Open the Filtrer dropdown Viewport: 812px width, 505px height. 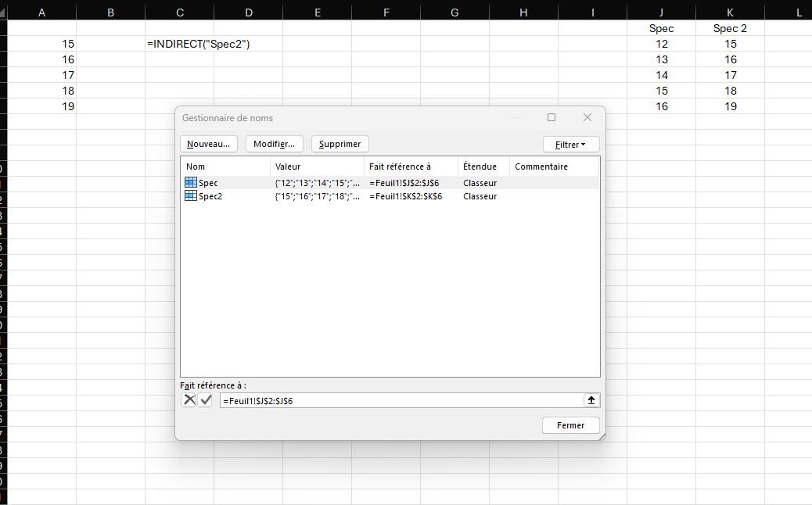click(571, 145)
